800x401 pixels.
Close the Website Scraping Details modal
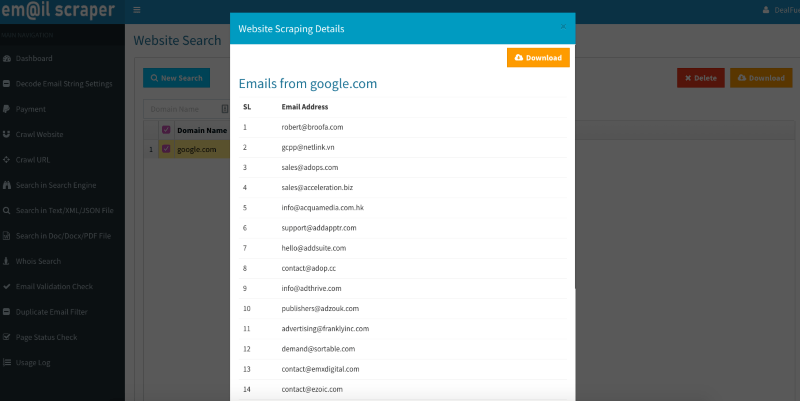(x=563, y=28)
